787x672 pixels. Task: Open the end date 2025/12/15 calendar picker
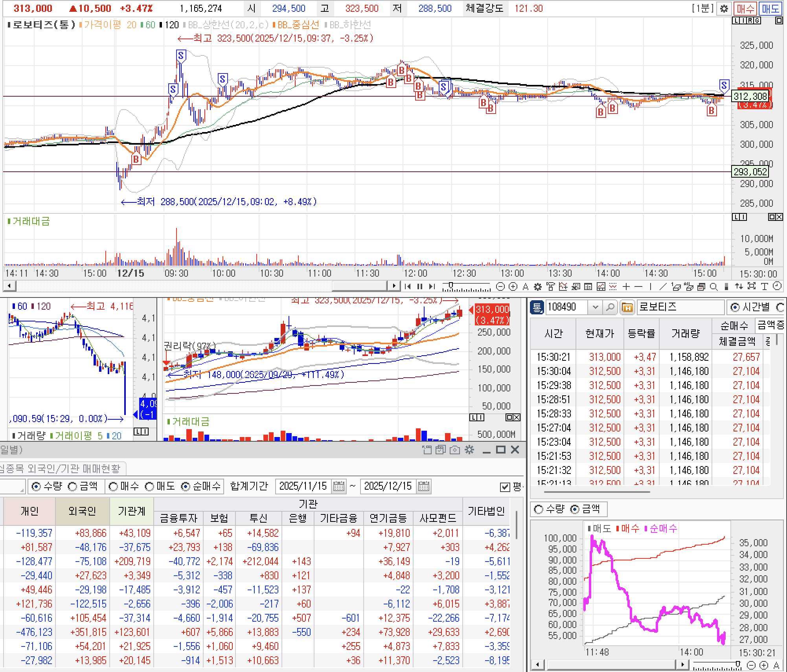pos(423,486)
